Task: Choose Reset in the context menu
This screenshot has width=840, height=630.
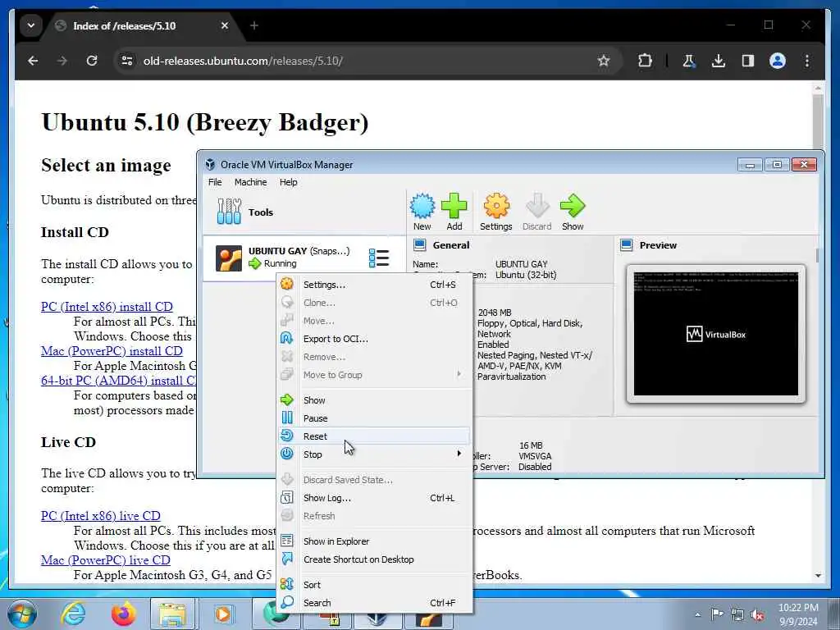Action: (x=375, y=436)
